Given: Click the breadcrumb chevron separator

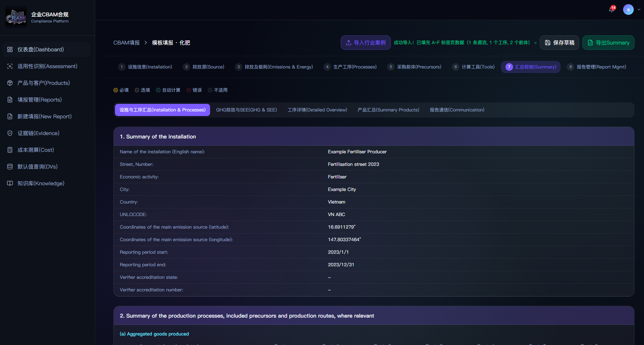Looking at the screenshot, I should (146, 43).
